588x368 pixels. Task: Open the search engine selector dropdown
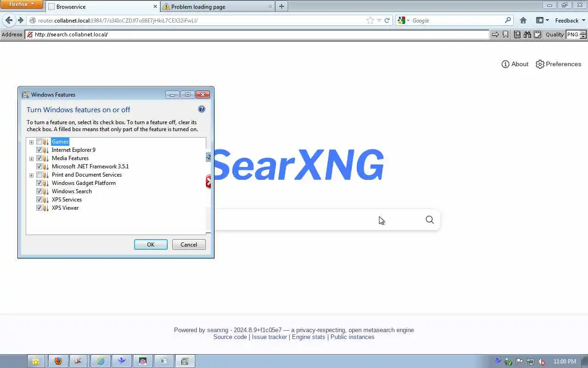tap(404, 20)
